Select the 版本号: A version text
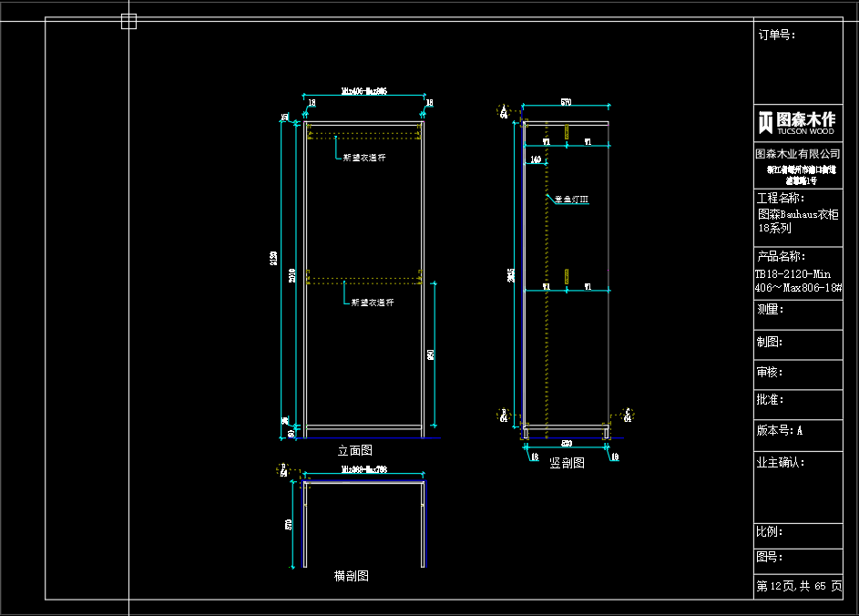Screen dimensions: 859x616 pos(780,430)
